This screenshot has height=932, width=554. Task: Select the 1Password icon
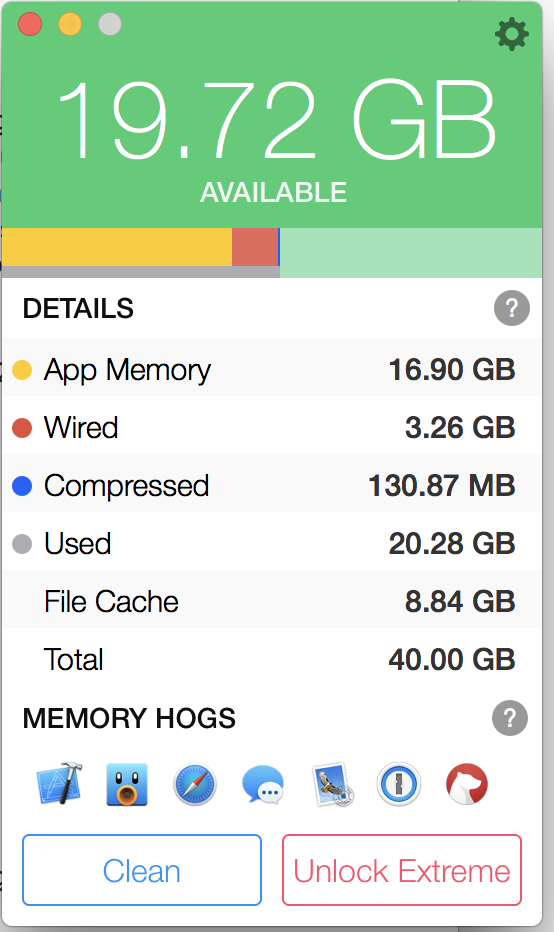(399, 785)
